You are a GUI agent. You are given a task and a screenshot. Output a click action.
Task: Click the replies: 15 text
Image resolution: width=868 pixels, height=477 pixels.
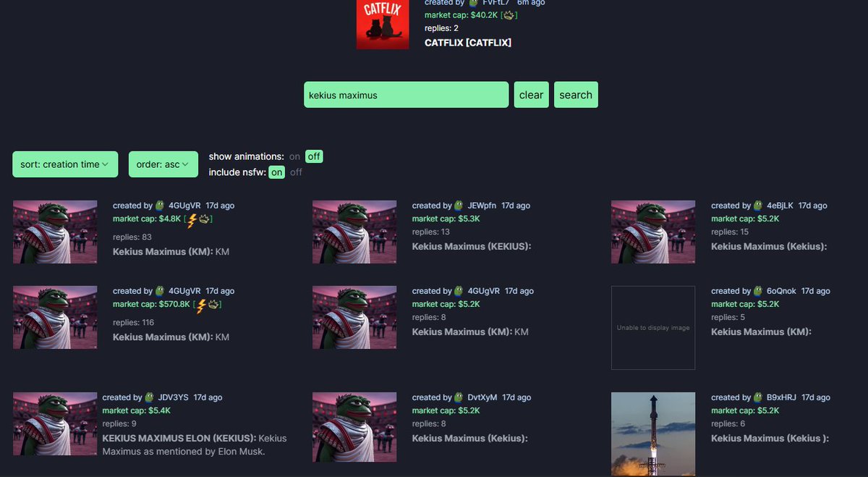click(x=730, y=232)
